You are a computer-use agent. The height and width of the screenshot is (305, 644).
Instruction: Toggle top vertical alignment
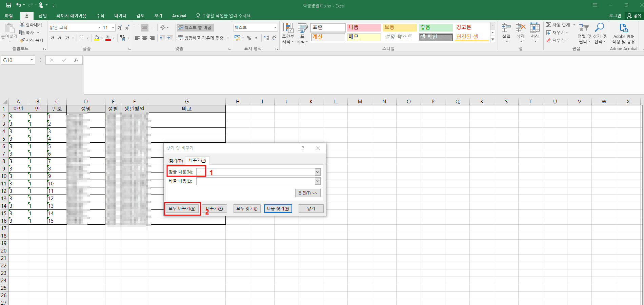pyautogui.click(x=137, y=27)
